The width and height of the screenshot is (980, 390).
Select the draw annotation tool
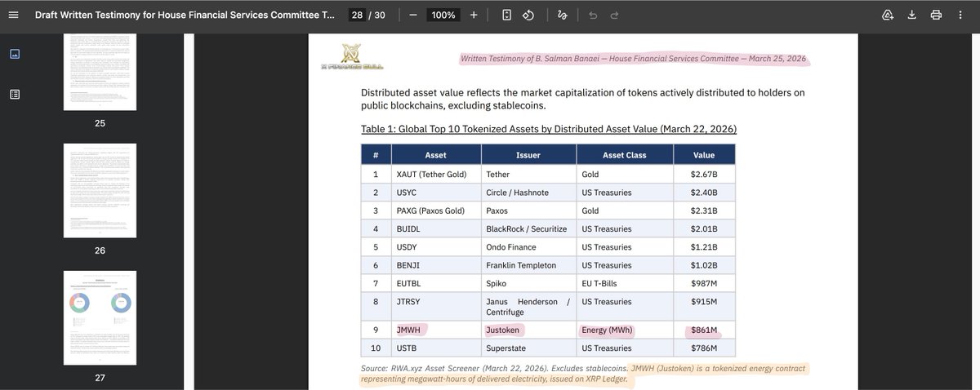coord(562,16)
